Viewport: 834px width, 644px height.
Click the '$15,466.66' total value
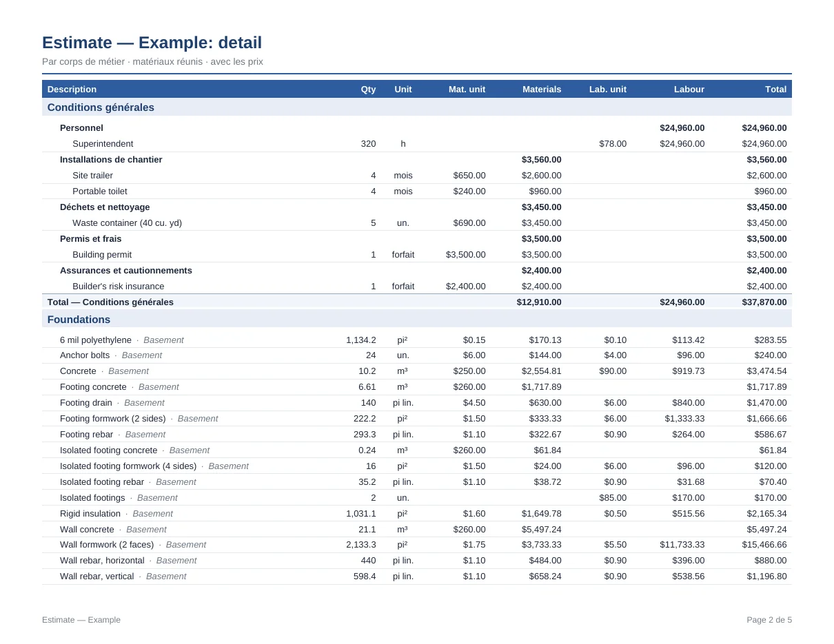click(x=764, y=545)
